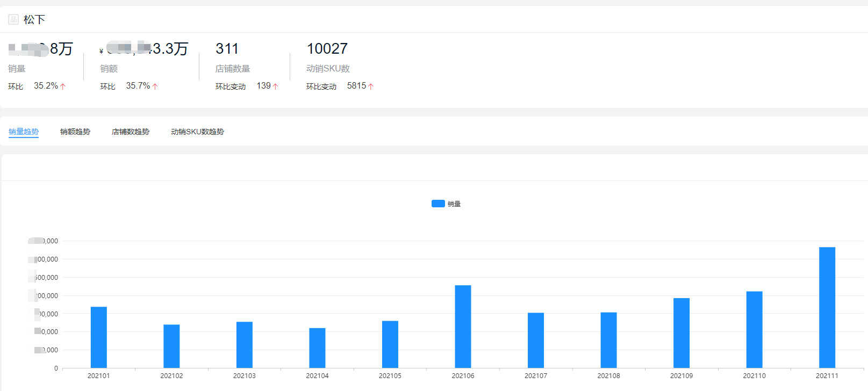Click the 202104 sales bar

pos(317,348)
